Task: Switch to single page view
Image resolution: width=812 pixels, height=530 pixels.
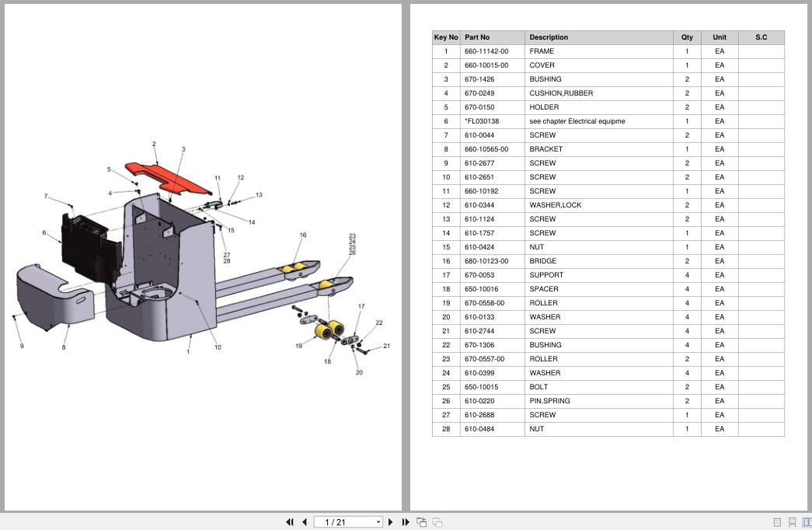Action: pyautogui.click(x=777, y=522)
